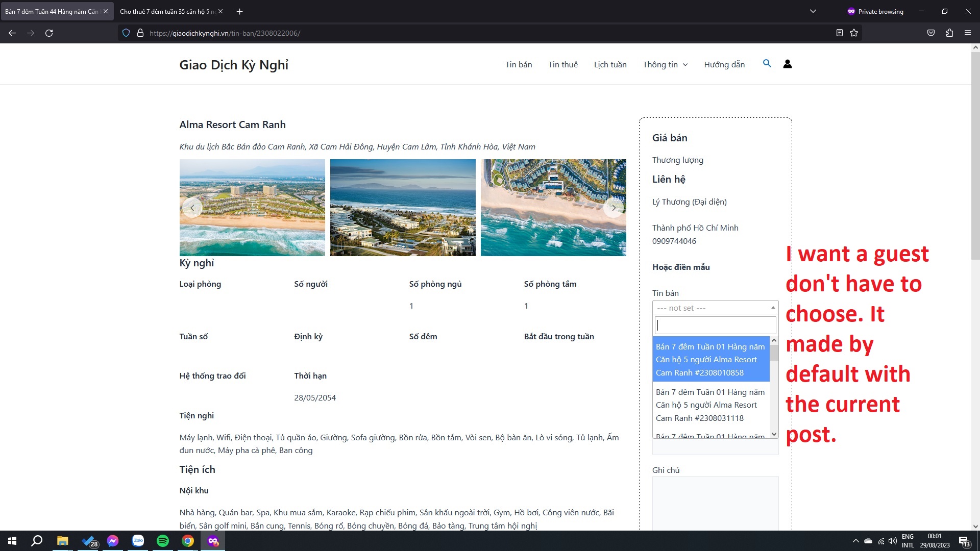Open the list all tabs dropdown
Screen dimensions: 980x551
coord(813,11)
